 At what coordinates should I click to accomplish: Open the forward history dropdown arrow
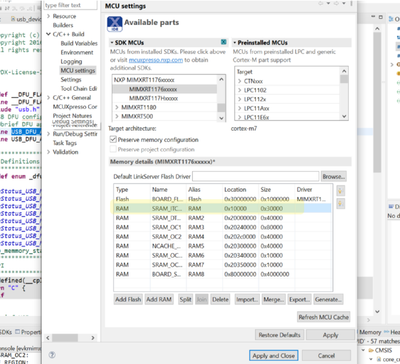344,3
